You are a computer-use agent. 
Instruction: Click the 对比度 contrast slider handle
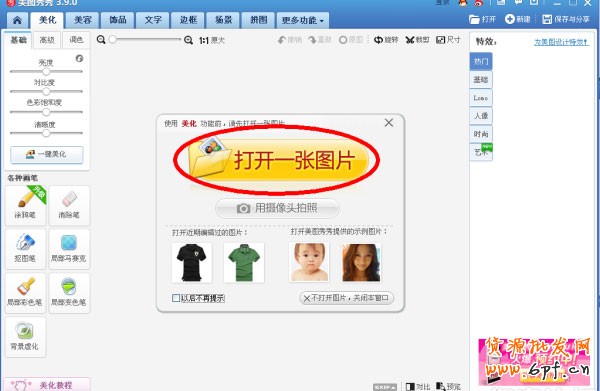coord(46,91)
